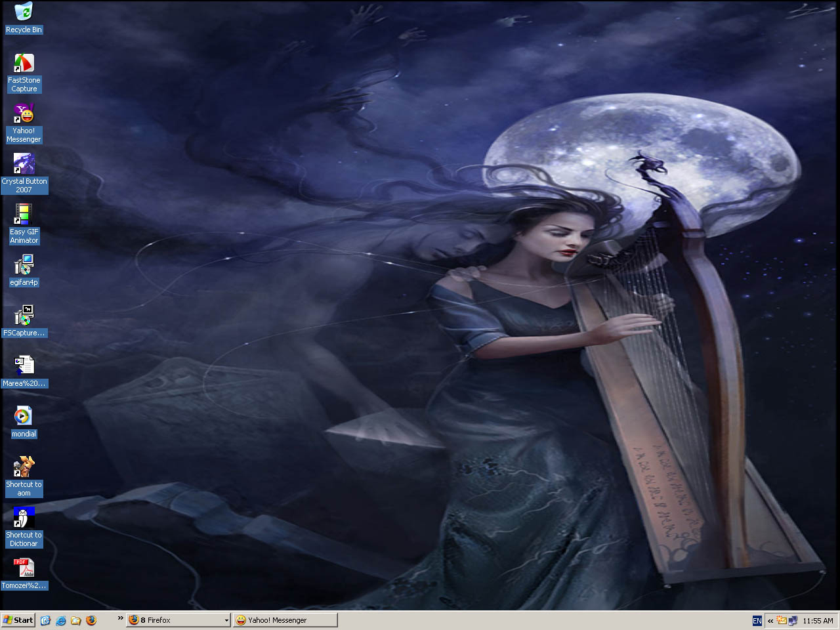Click the taskbar clock showing 11:55 AM
This screenshot has height=630, width=840.
(818, 621)
